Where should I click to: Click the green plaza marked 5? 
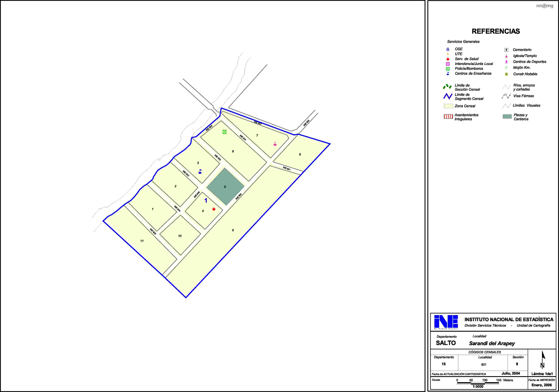coord(225,187)
